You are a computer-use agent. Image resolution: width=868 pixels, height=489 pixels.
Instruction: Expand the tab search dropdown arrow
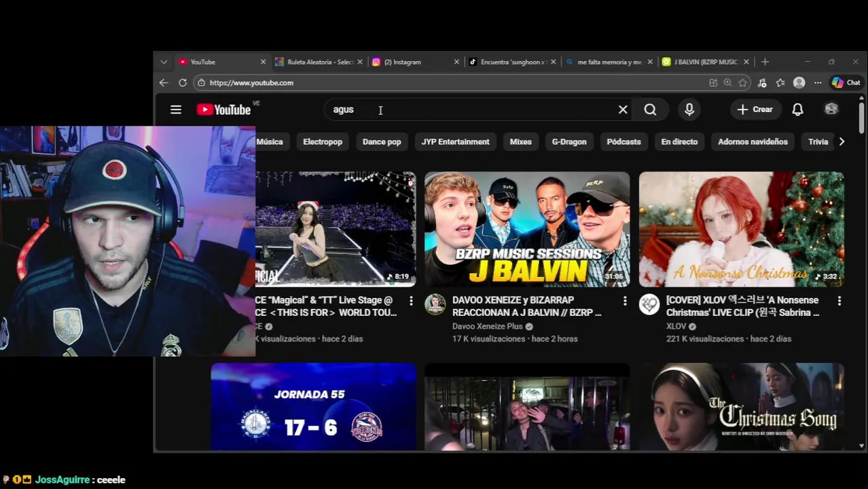164,62
